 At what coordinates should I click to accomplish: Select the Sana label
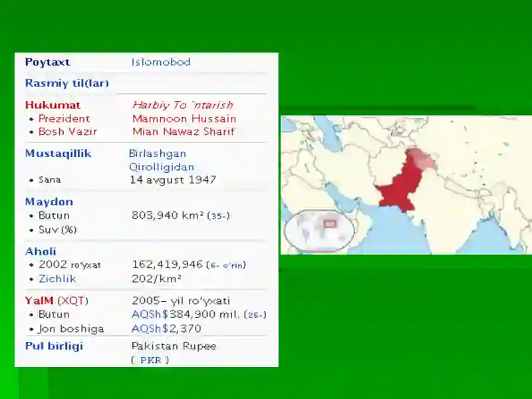pyautogui.click(x=49, y=180)
